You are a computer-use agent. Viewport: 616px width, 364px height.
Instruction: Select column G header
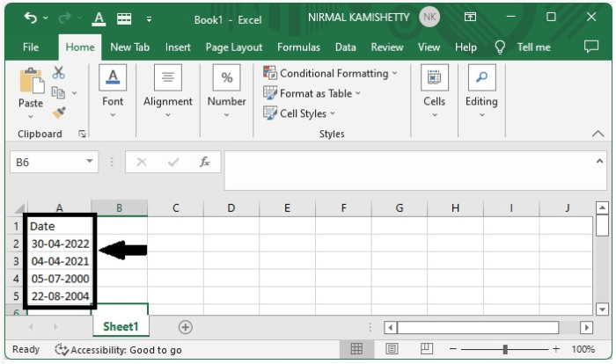coord(400,207)
